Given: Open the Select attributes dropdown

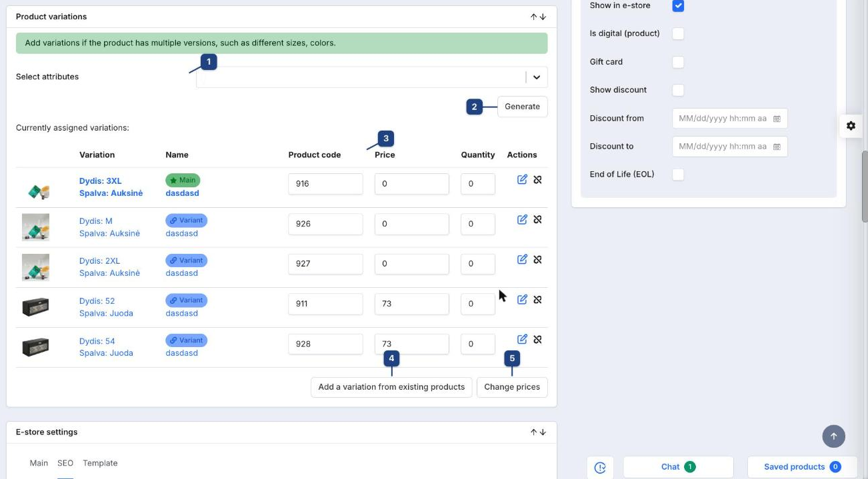Looking at the screenshot, I should point(372,77).
